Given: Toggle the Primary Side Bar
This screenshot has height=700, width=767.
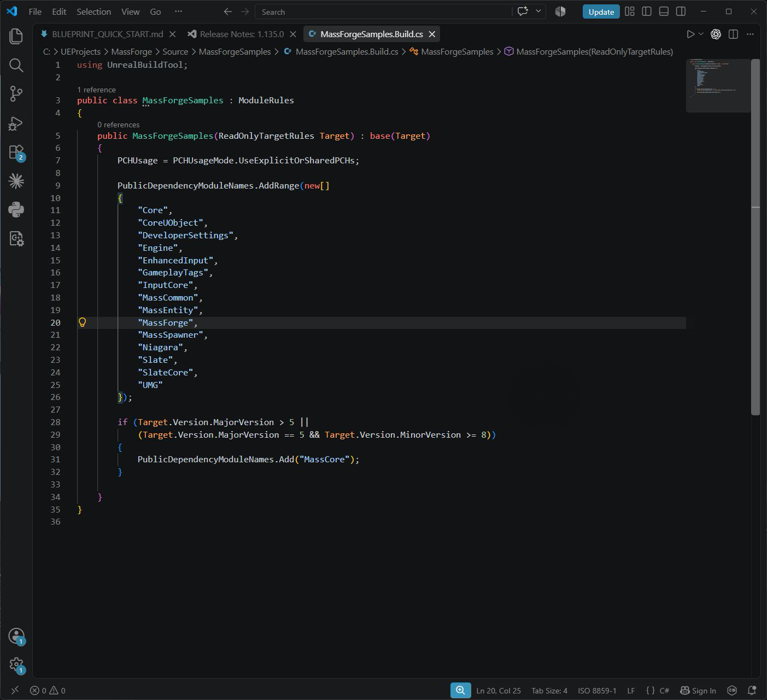Looking at the screenshot, I should point(647,11).
